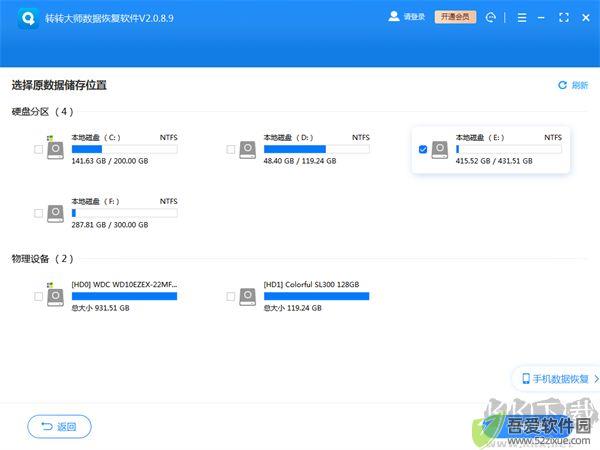Click the 开通会员 membership button
The image size is (600, 450).
(x=455, y=17)
